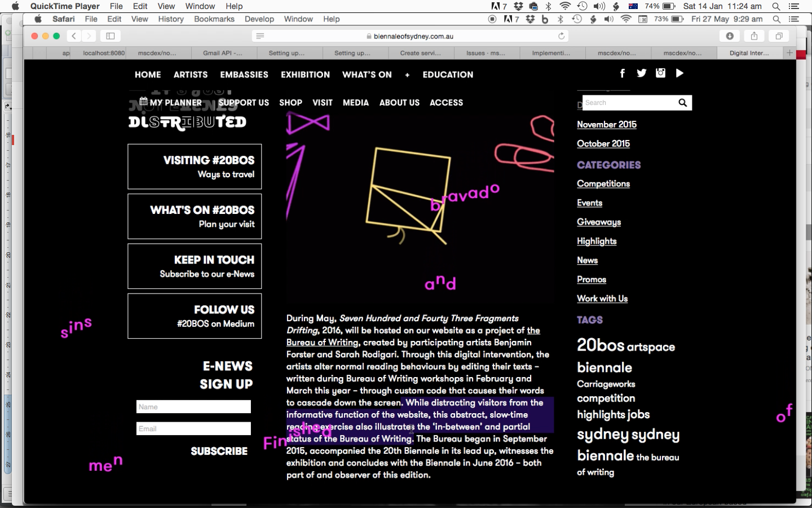
Task: Click the website search magnifier icon
Action: [683, 103]
